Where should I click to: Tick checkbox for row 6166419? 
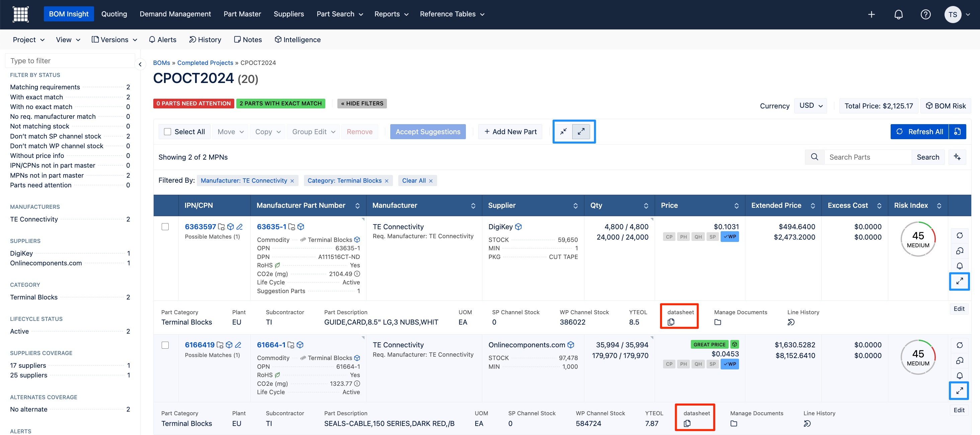pyautogui.click(x=165, y=345)
